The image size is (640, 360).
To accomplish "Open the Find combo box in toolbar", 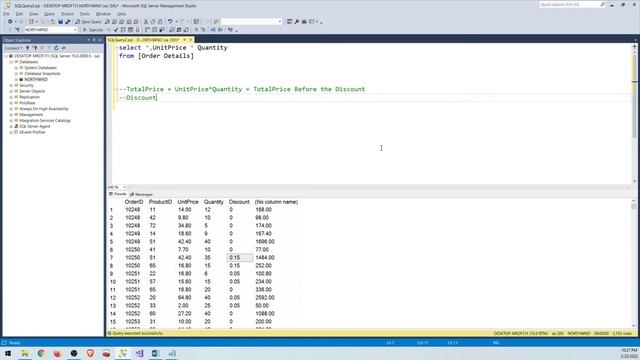I will coord(251,22).
